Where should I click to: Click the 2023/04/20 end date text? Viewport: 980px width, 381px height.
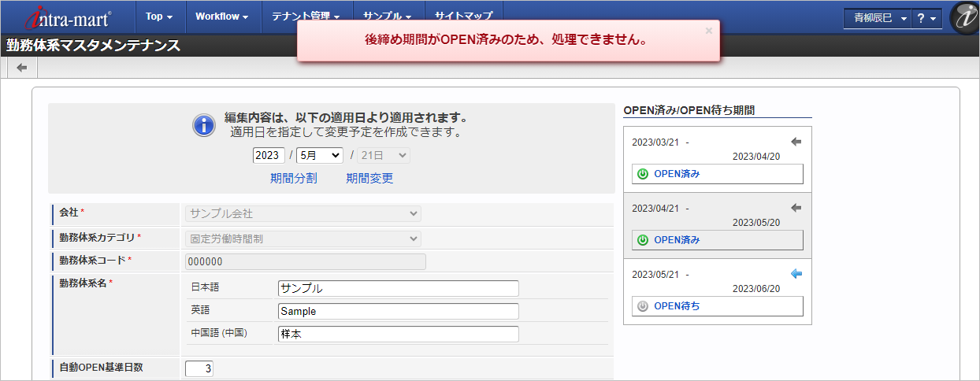tap(756, 156)
